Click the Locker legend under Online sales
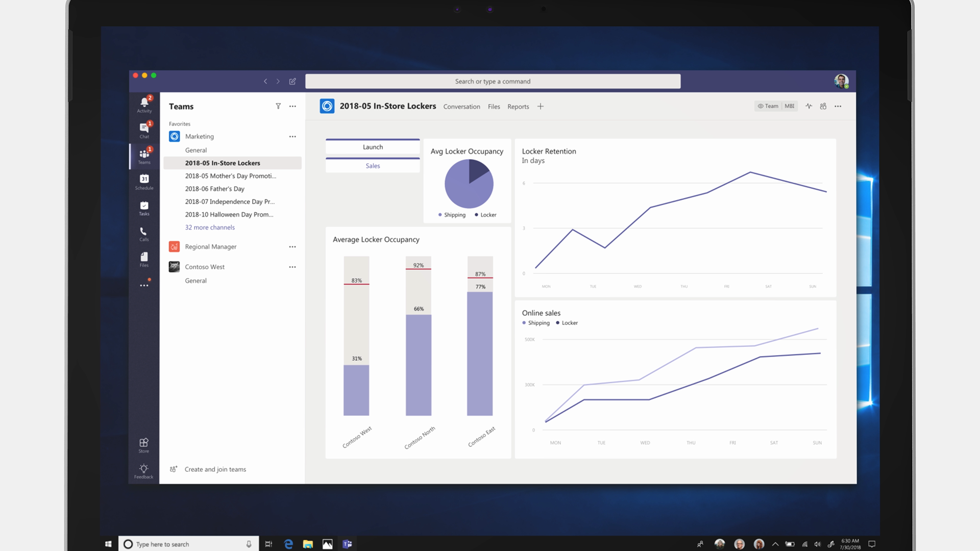This screenshot has height=551, width=980. tap(567, 323)
